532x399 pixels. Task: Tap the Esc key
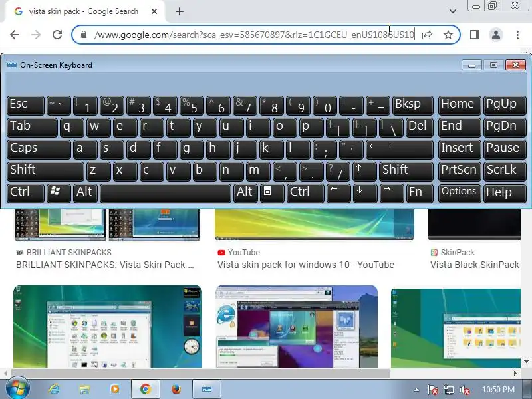click(25, 106)
